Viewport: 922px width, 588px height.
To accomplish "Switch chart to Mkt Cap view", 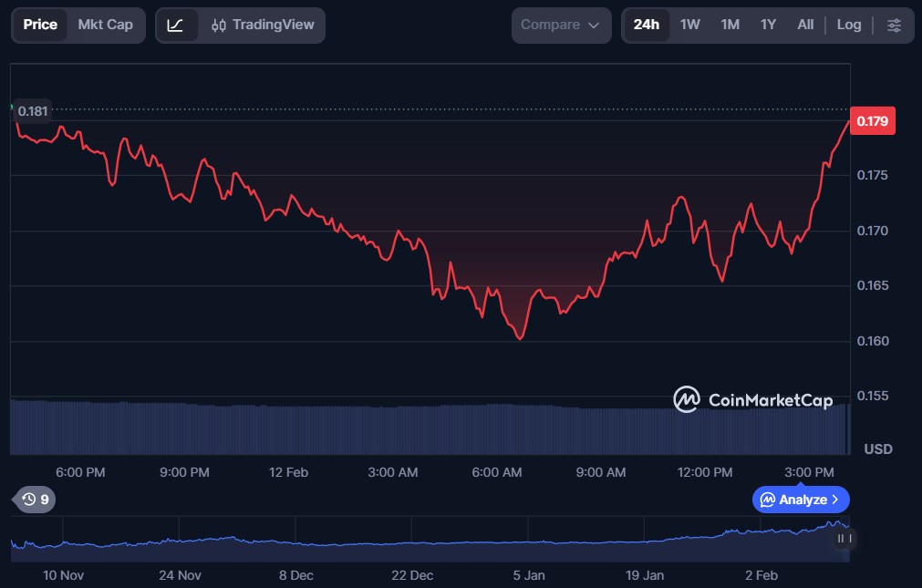I will [105, 25].
